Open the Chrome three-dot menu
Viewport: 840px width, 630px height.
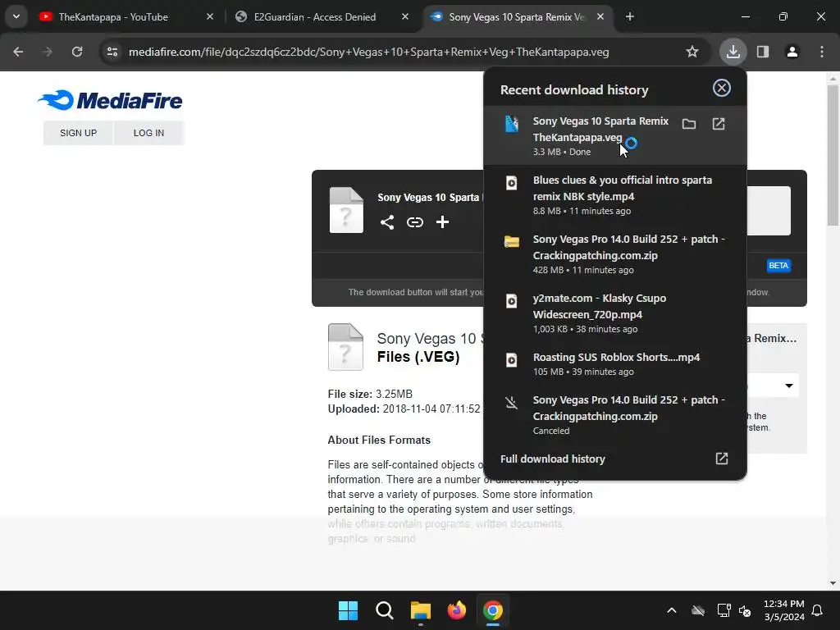822,52
